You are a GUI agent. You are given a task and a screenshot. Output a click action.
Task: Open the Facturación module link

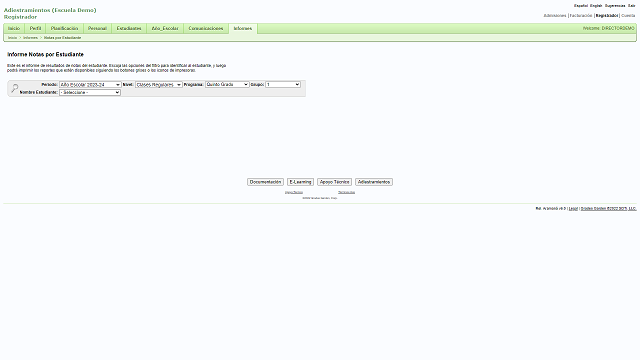(x=581, y=16)
